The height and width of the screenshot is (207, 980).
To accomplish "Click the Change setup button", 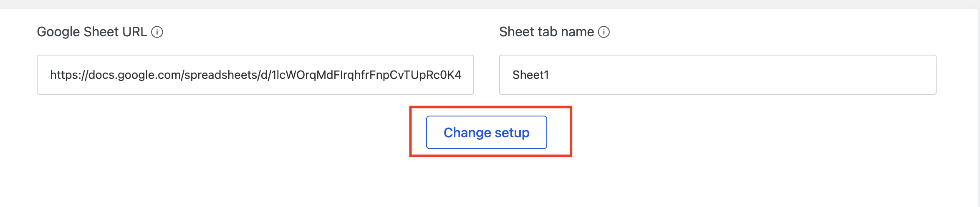I will click(486, 132).
